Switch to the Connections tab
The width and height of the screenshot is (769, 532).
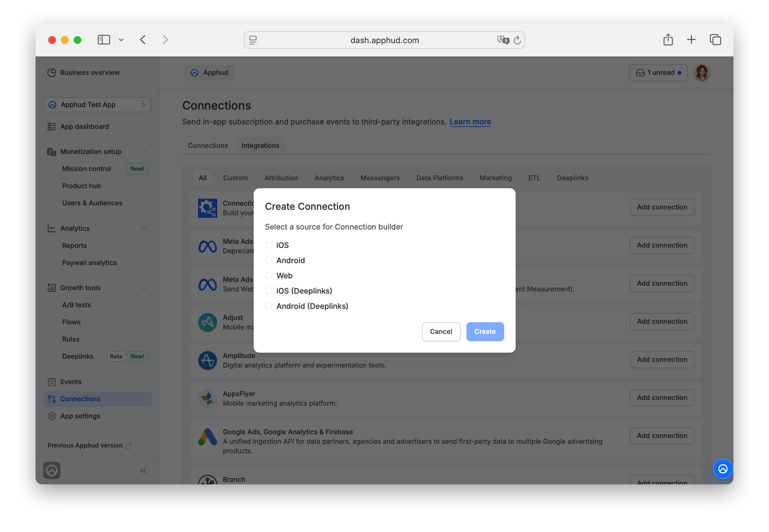point(208,145)
